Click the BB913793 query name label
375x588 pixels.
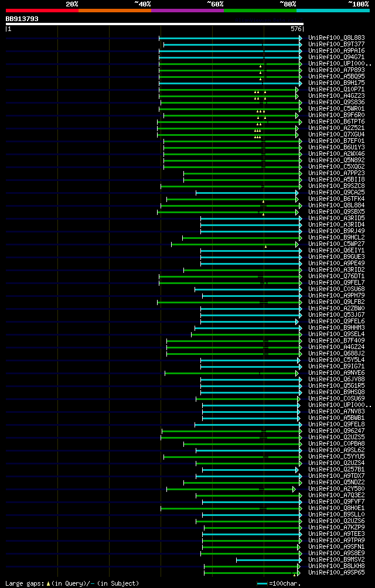[x=22, y=18]
